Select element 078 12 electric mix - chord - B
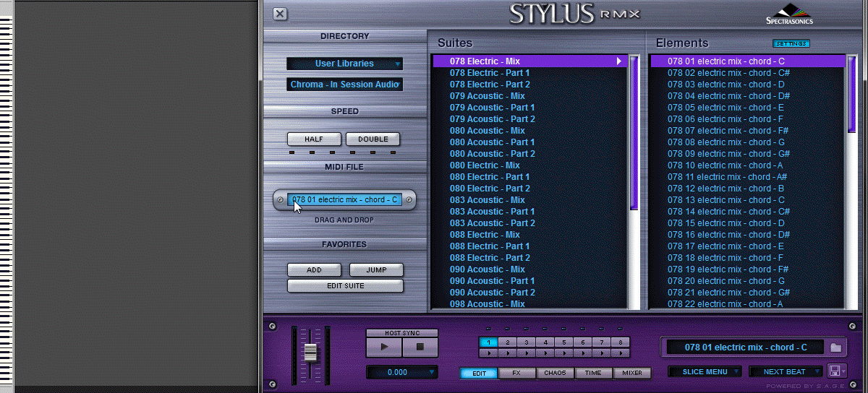868x393 pixels. pyautogui.click(x=748, y=189)
